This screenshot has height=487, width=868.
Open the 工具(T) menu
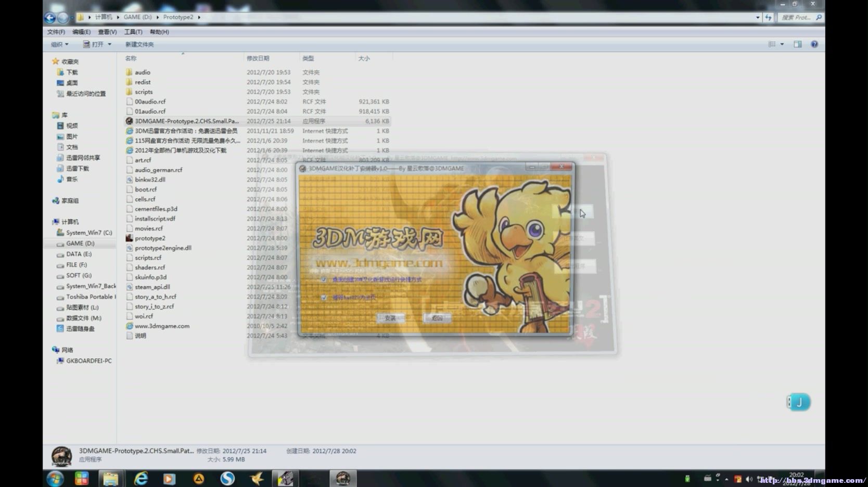[x=133, y=32]
